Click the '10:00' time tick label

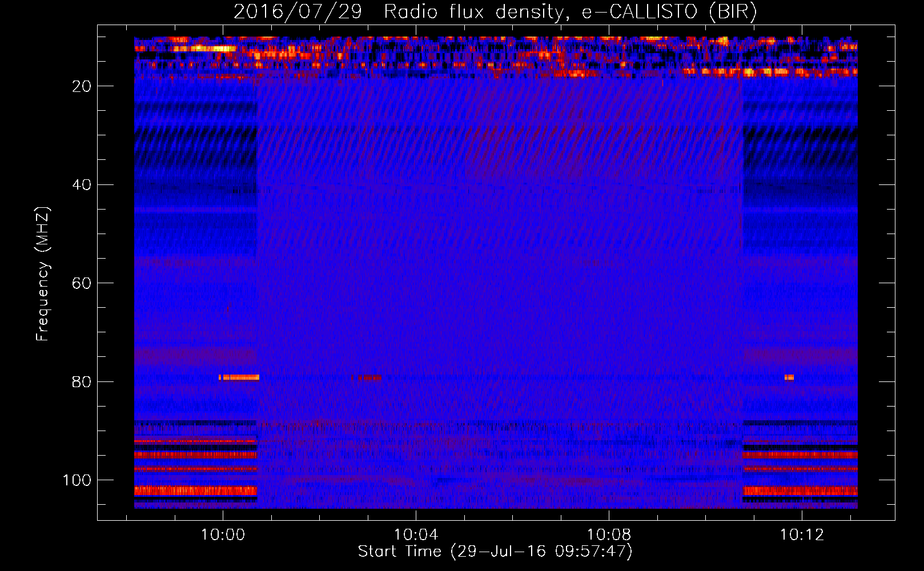point(223,535)
